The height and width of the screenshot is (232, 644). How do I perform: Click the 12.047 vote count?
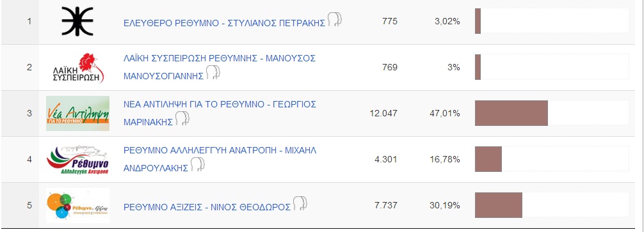(383, 113)
